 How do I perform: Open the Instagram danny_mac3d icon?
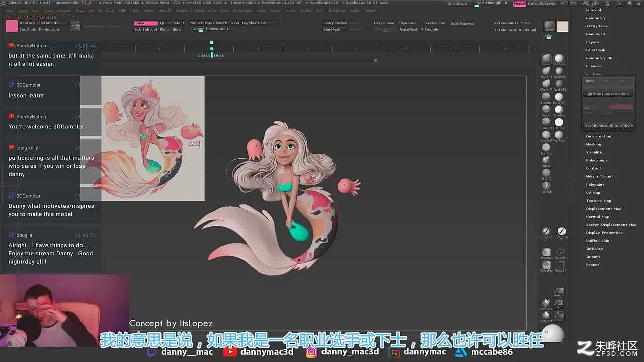[311, 352]
